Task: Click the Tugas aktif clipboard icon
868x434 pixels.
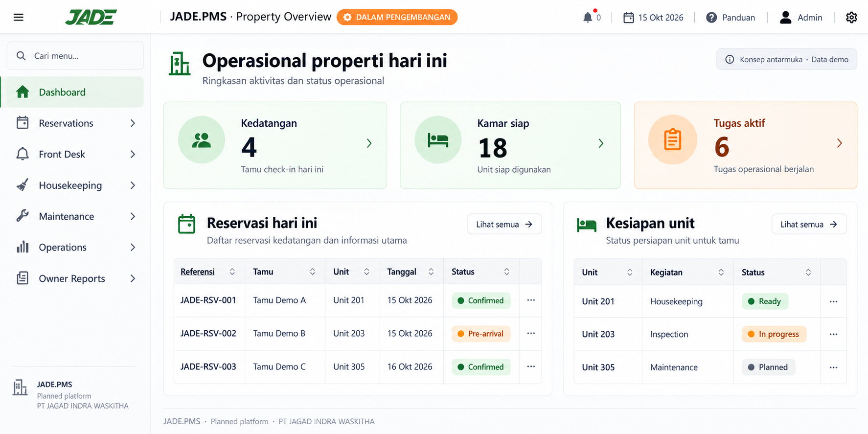Action: (x=672, y=140)
